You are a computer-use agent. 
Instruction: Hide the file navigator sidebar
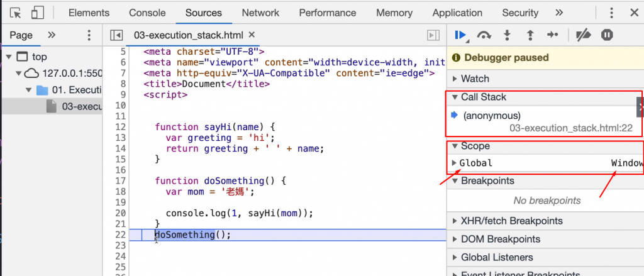[116, 35]
